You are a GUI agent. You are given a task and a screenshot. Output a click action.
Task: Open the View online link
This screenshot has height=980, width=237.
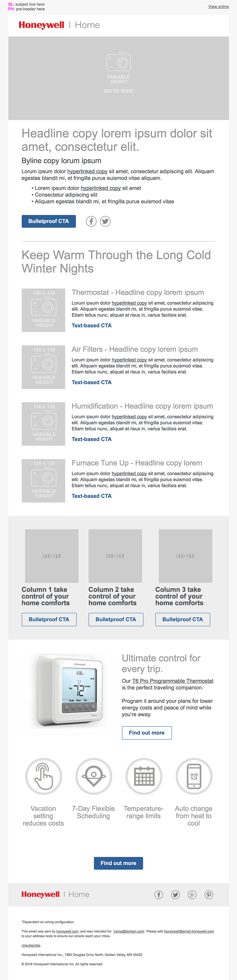coord(218,6)
